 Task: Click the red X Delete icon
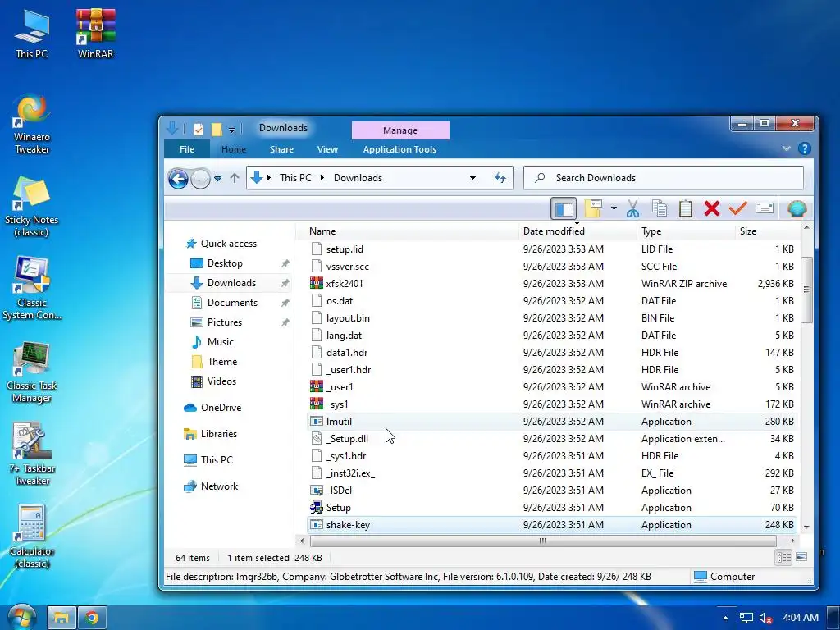pyautogui.click(x=712, y=208)
